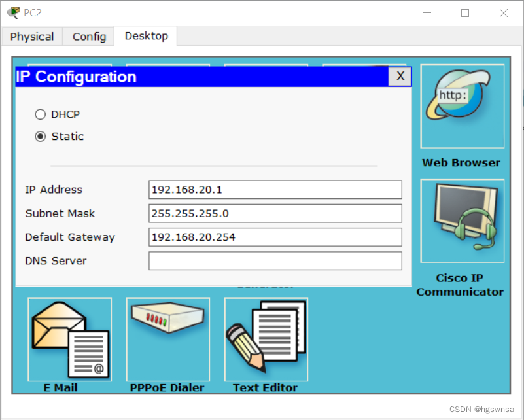
Task: Click the IP Address input field
Action: (x=275, y=190)
